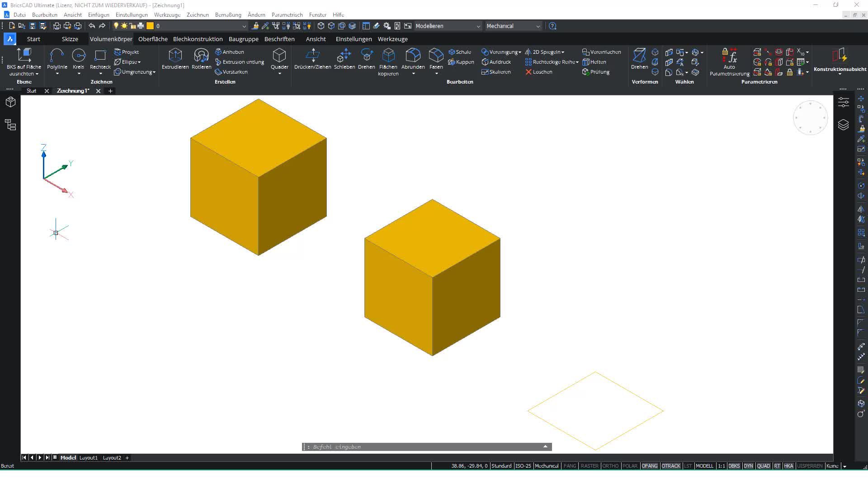This screenshot has width=868, height=488.
Task: Open the structure tree panel icon
Action: click(10, 125)
